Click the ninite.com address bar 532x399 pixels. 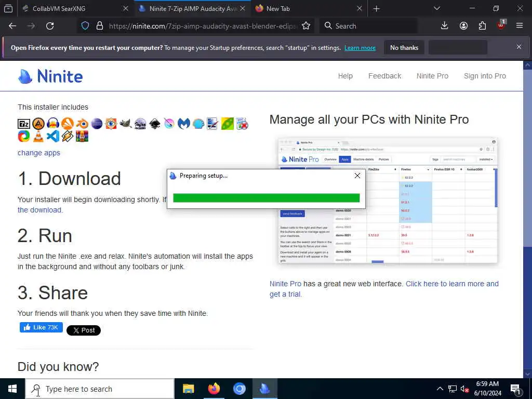(202, 26)
